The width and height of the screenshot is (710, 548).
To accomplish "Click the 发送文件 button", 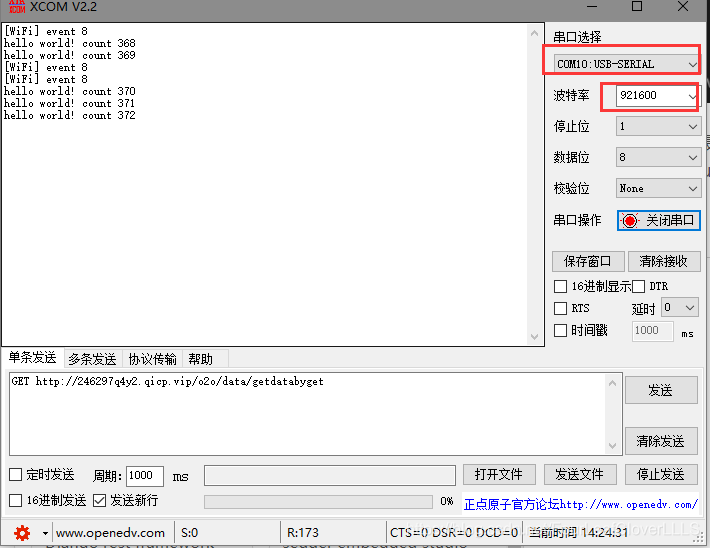I will point(580,475).
